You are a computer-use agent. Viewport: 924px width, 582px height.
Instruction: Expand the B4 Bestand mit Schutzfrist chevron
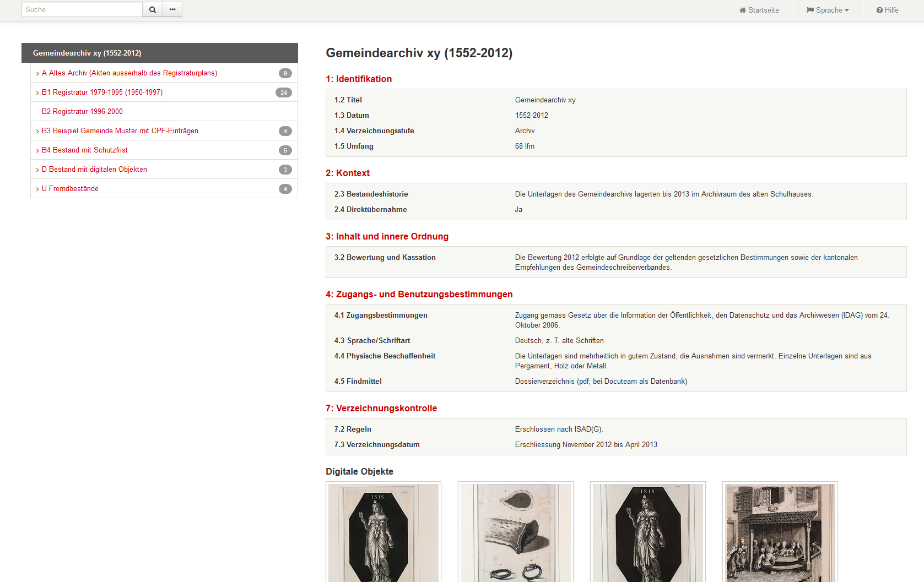(x=37, y=151)
